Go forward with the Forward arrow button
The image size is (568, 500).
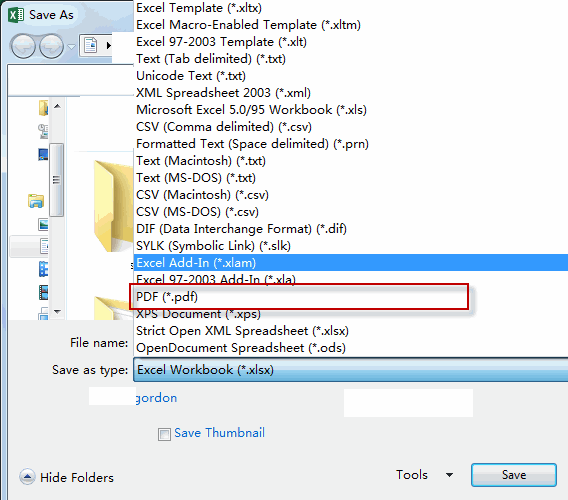[51, 46]
